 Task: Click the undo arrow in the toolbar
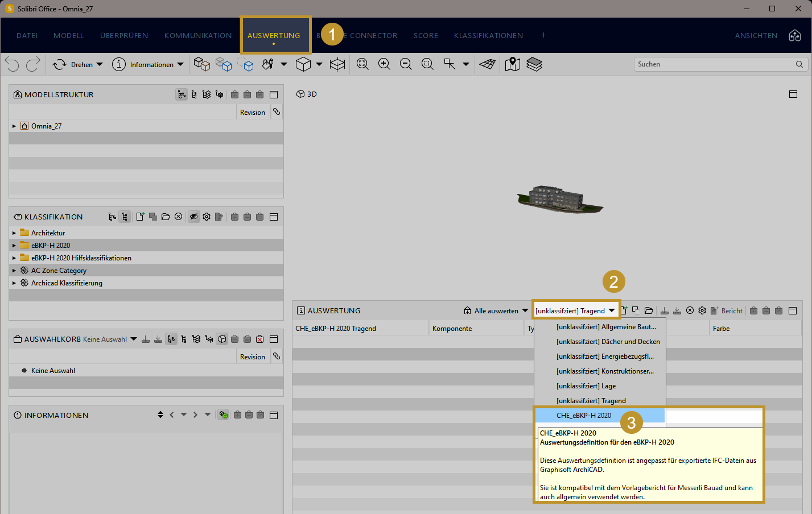coord(11,64)
